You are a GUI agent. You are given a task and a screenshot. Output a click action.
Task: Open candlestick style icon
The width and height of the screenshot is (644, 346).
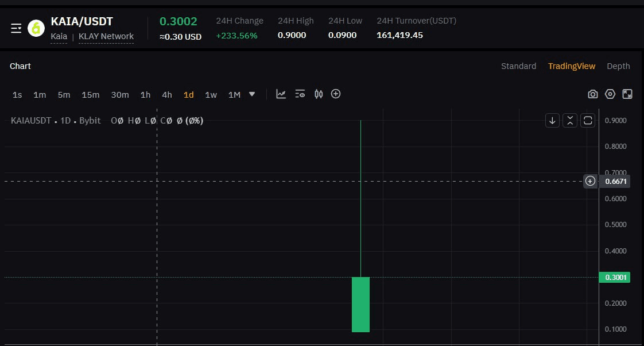tap(319, 94)
